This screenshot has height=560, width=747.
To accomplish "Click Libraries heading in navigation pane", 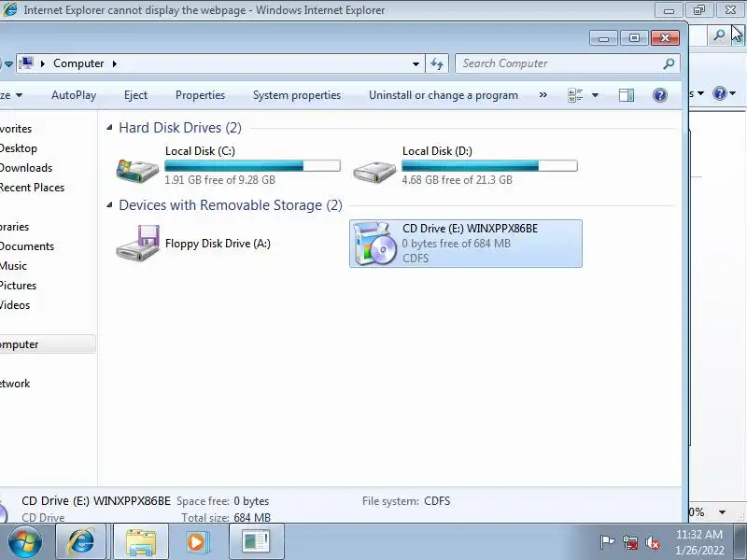I will pyautogui.click(x=14, y=227).
